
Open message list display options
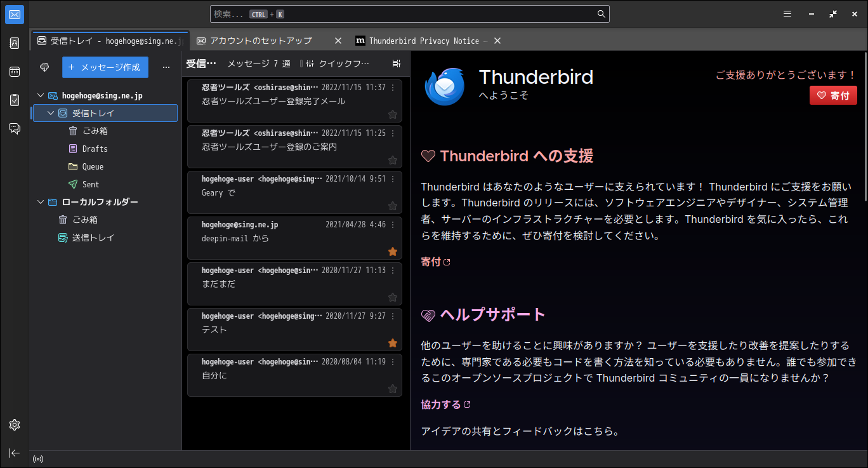point(397,64)
